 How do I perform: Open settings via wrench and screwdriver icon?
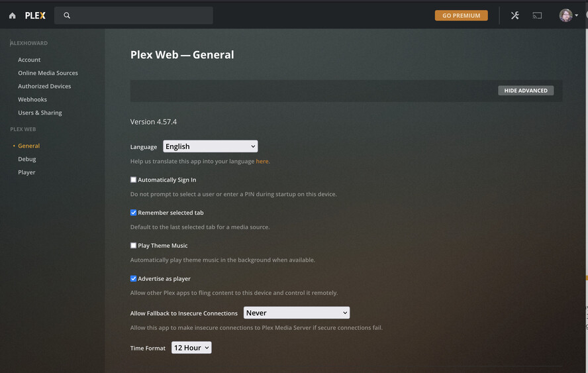tap(515, 15)
